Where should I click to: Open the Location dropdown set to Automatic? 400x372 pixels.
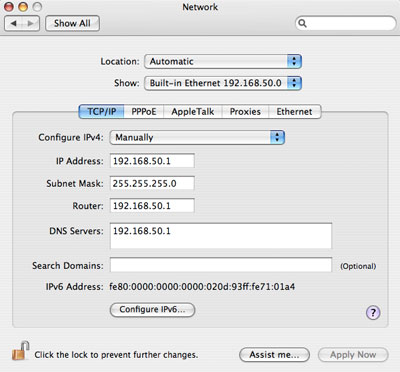point(223,61)
